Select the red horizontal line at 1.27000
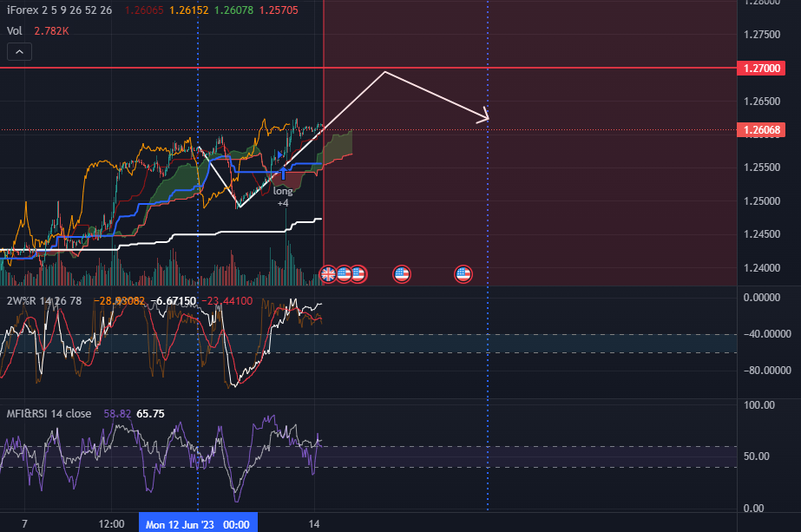Screen dimensions: 801x532 (x=368, y=68)
